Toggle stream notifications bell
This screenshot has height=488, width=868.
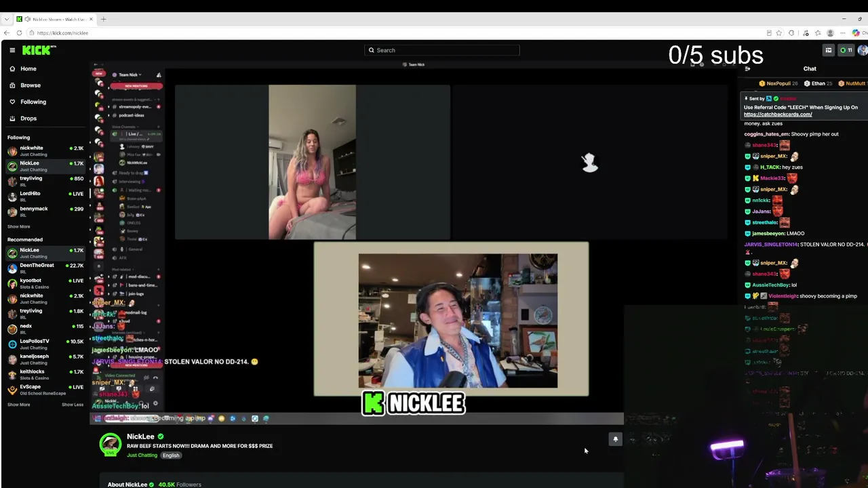[x=616, y=439]
